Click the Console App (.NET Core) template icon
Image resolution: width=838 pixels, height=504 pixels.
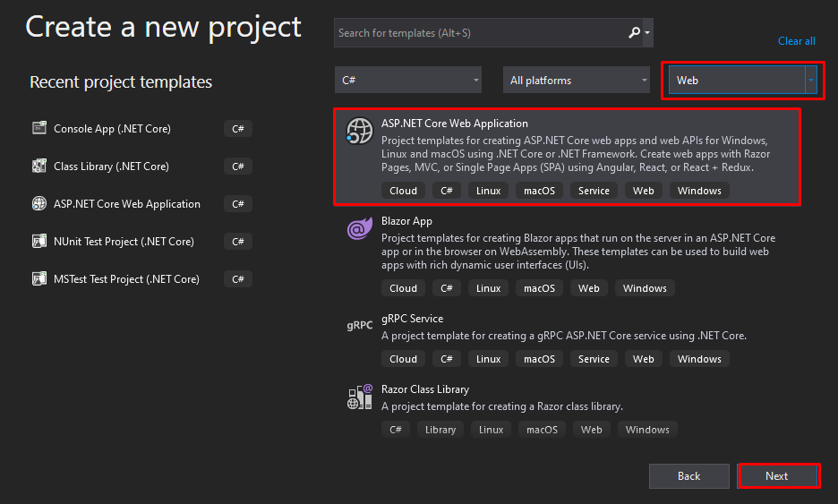39,128
